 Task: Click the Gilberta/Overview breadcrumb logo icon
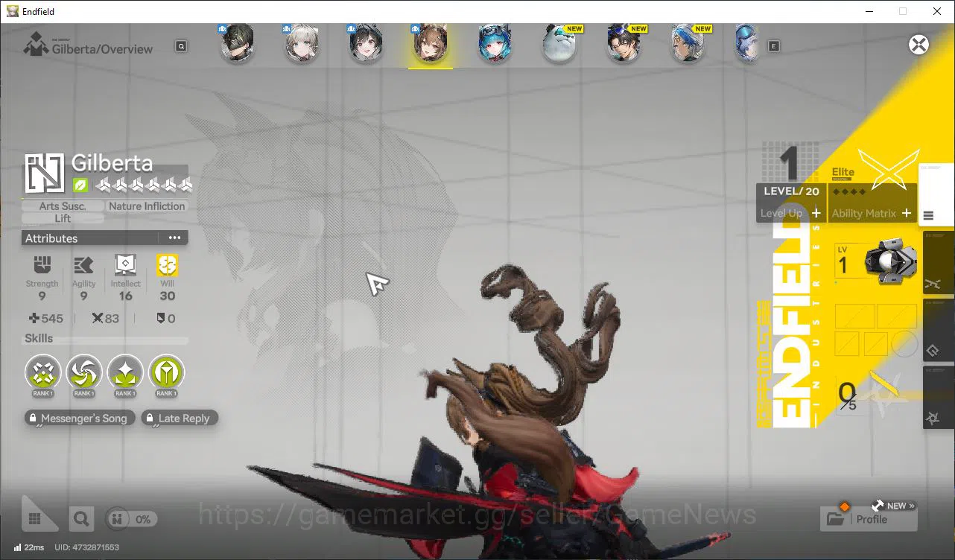tap(35, 45)
